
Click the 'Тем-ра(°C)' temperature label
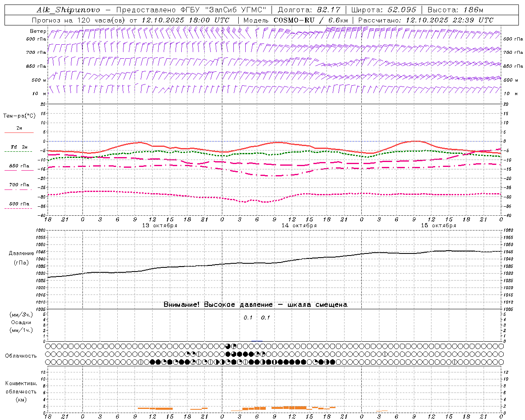pos(19,116)
